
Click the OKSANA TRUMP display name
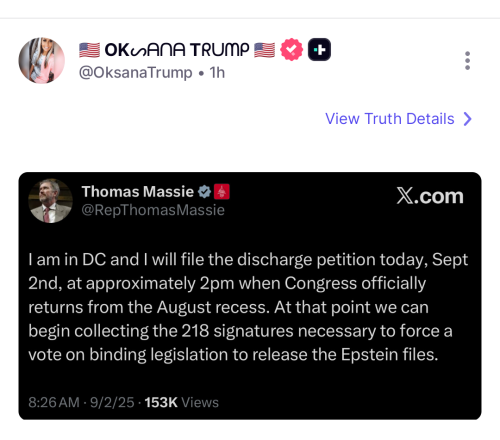pos(177,50)
